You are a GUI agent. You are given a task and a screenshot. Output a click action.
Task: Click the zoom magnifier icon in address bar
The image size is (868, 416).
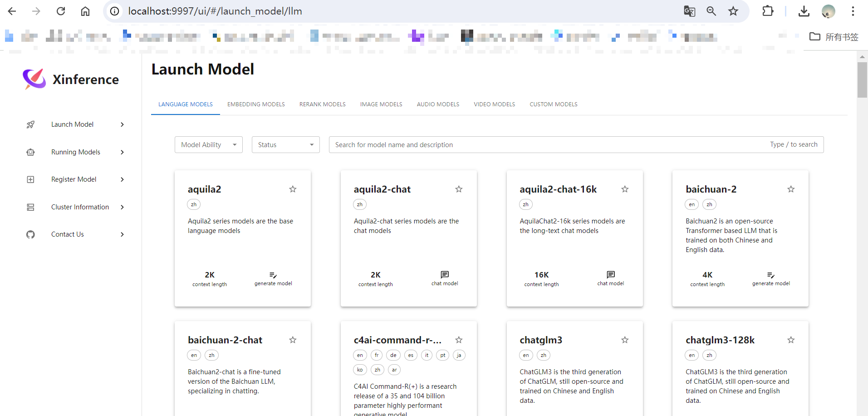[711, 11]
